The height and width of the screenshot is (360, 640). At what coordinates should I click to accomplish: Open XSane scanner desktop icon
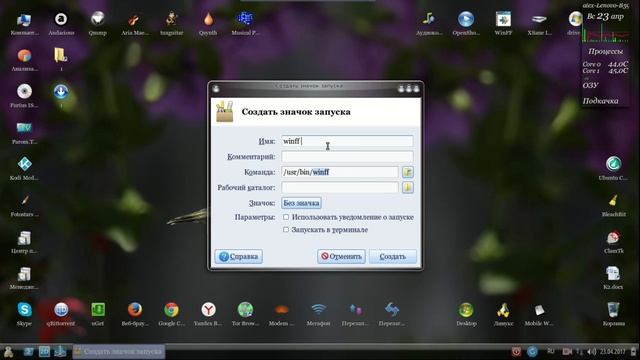[x=540, y=23]
